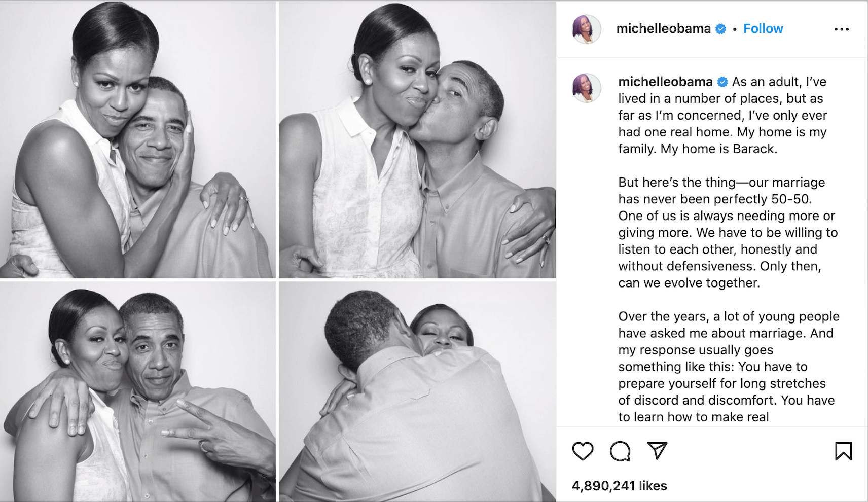Image resolution: width=868 pixels, height=502 pixels.
Task: Open the three-dot more options menu
Action: point(841,29)
